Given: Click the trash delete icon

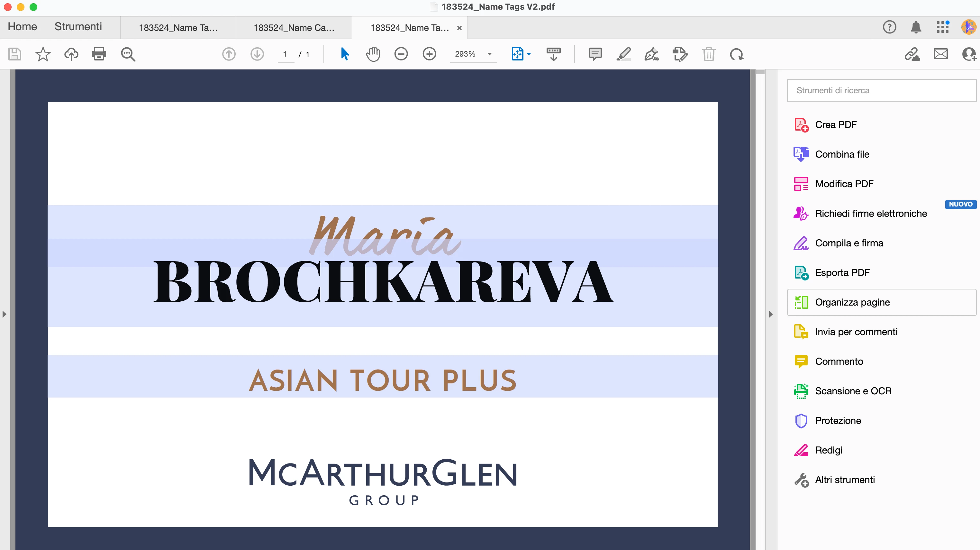Looking at the screenshot, I should 708,54.
